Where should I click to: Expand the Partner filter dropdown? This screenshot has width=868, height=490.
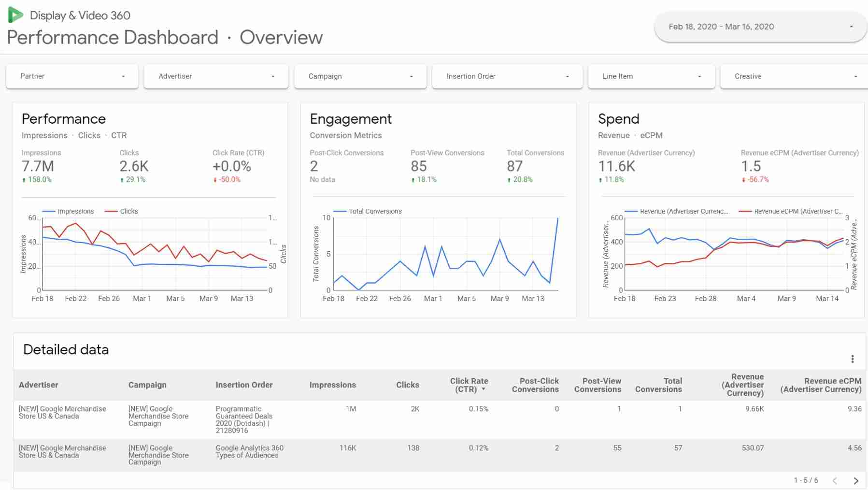pos(72,76)
